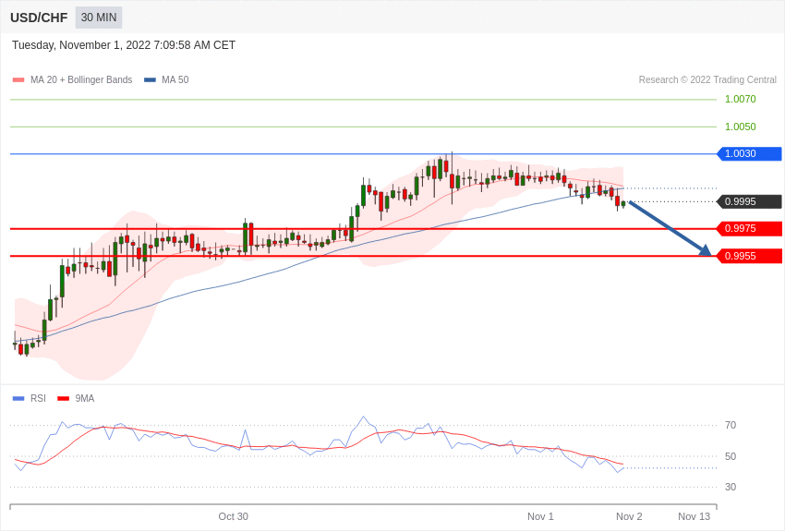Screen dimensions: 785x532
Task: Click the red 0.9975 support price tag
Action: point(750,229)
